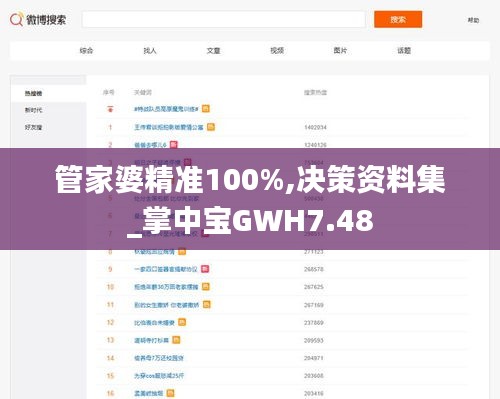
Task: Click the orange badge on the rank 12 row
Action: [x=182, y=322]
